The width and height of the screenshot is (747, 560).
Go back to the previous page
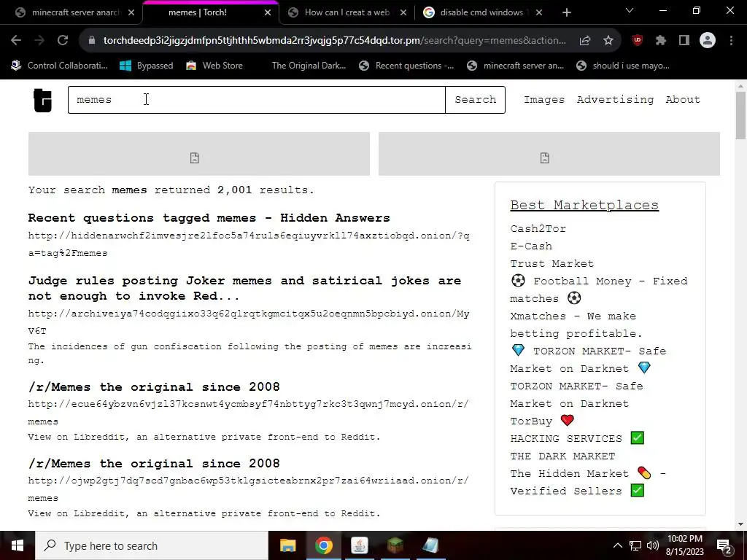(16, 41)
